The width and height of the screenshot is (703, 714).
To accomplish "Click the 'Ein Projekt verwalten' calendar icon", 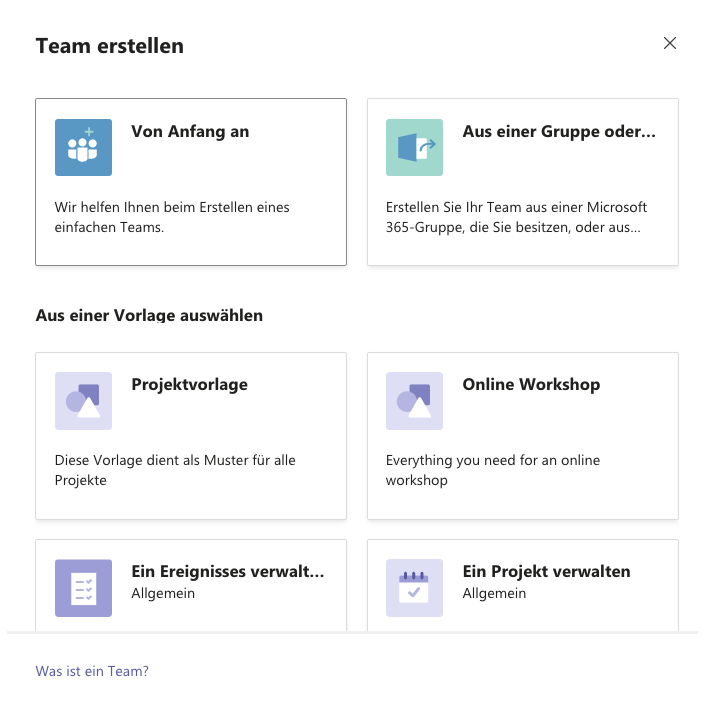I will pos(414,588).
